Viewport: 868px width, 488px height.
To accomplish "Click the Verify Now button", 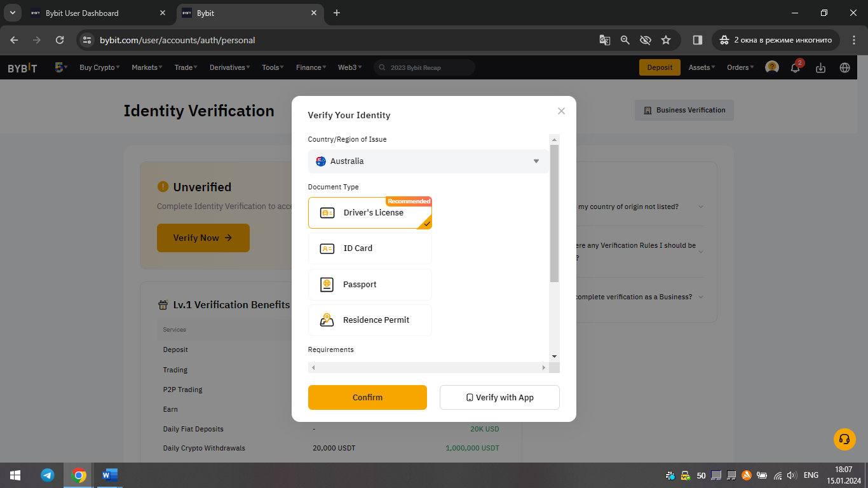I will (203, 238).
